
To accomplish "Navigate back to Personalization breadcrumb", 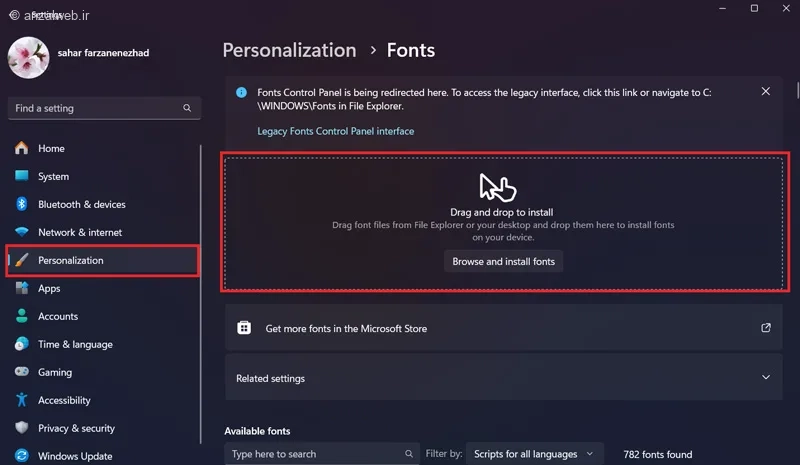I will (x=289, y=50).
